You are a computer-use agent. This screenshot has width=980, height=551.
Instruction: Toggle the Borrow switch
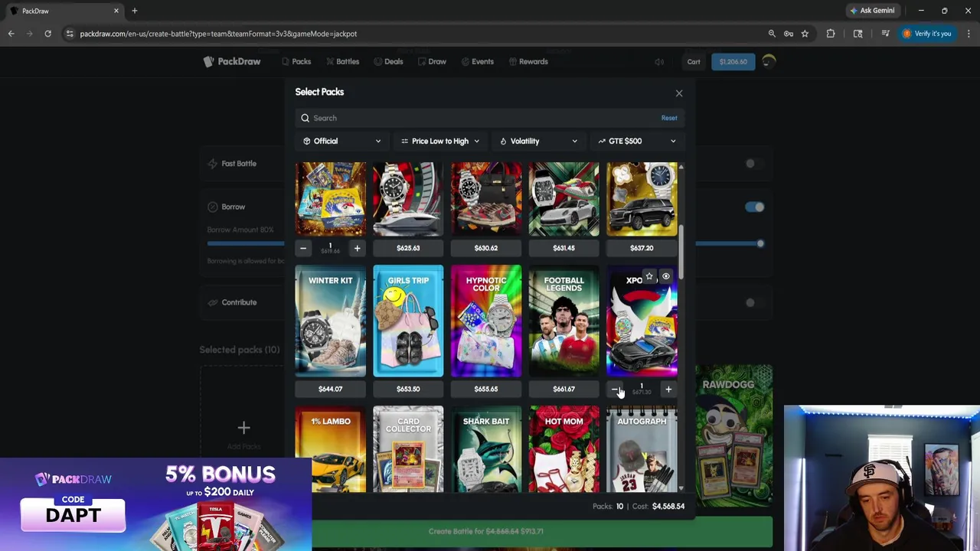click(x=754, y=207)
